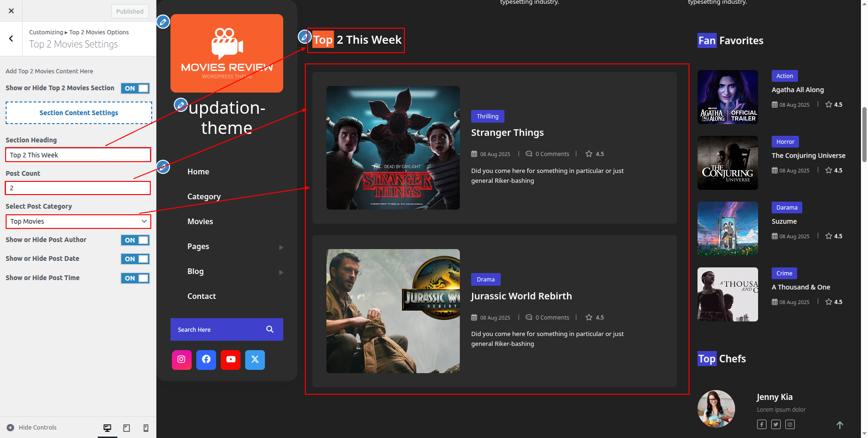Toggle Show or Hide Top 2 Movies Section

135,88
